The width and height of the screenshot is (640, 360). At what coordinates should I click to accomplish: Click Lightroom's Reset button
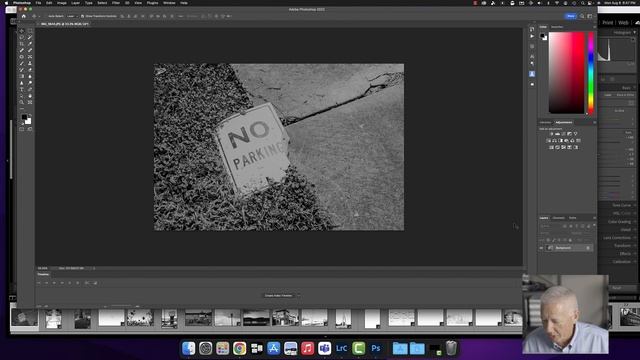point(617,288)
